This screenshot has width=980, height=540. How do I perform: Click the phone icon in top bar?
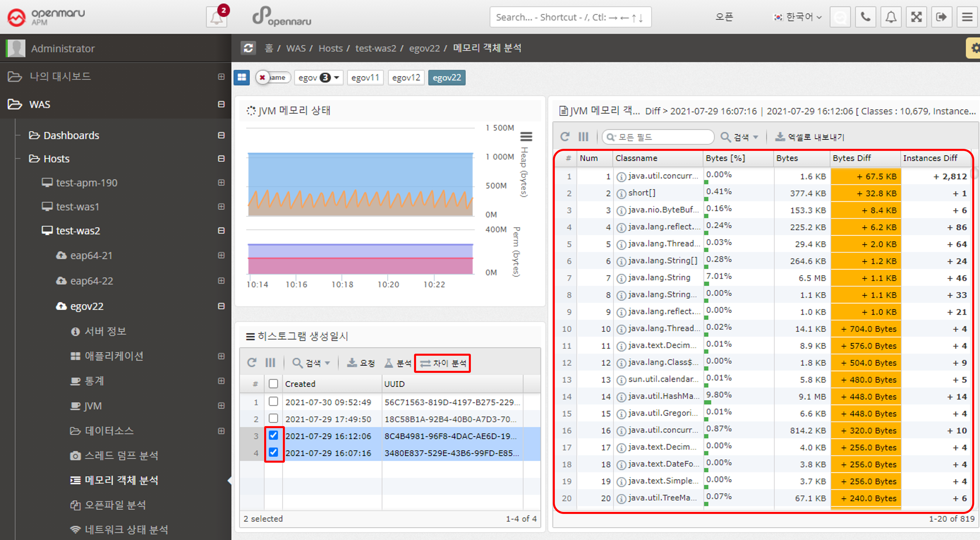coord(865,17)
